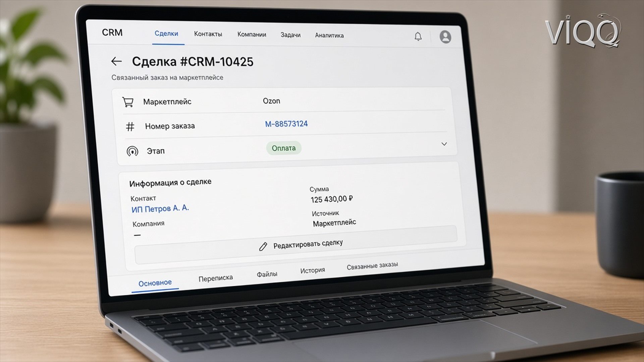Viewport: 644px width, 362px height.
Task: Click the stage signal icon by Этап
Action: (x=132, y=152)
